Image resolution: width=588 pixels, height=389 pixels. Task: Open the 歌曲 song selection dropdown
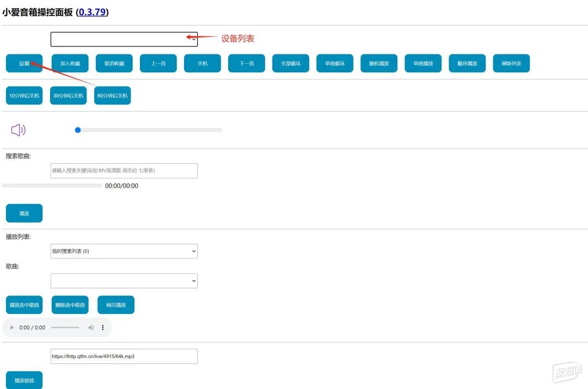coord(124,281)
